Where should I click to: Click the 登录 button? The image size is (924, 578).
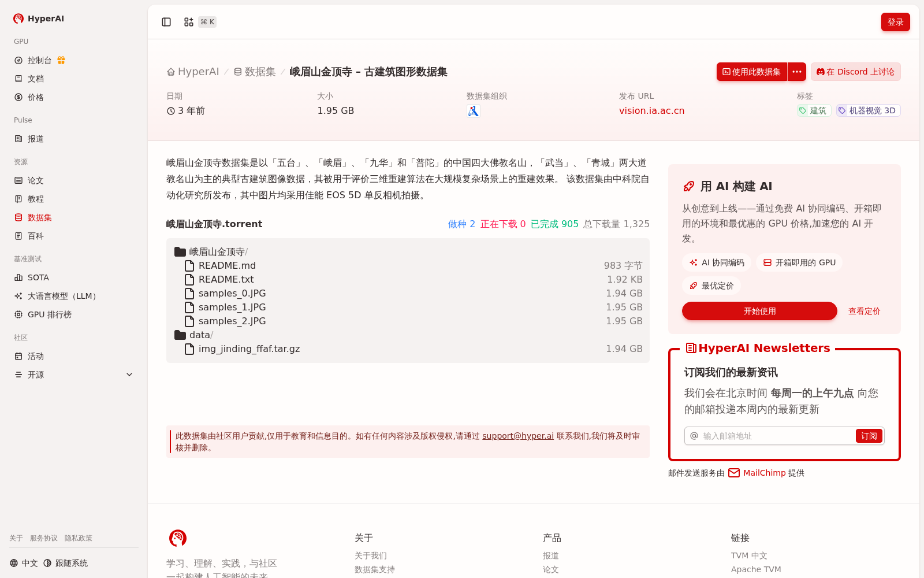(895, 22)
